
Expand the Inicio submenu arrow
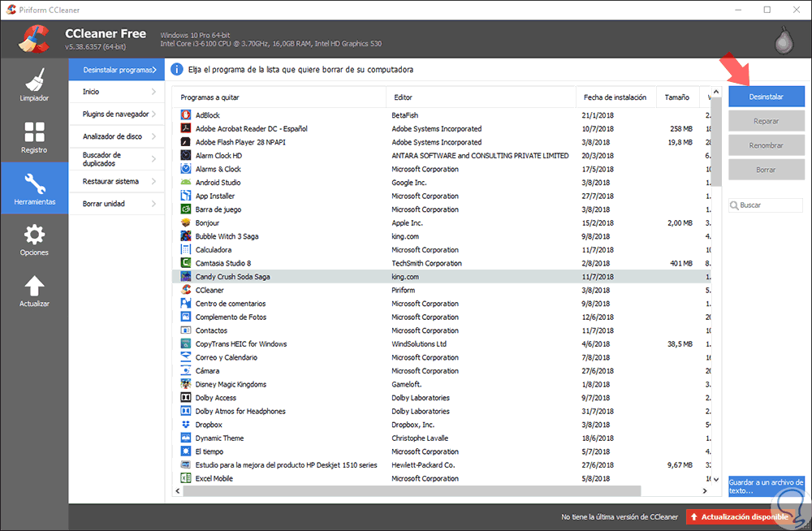click(153, 92)
